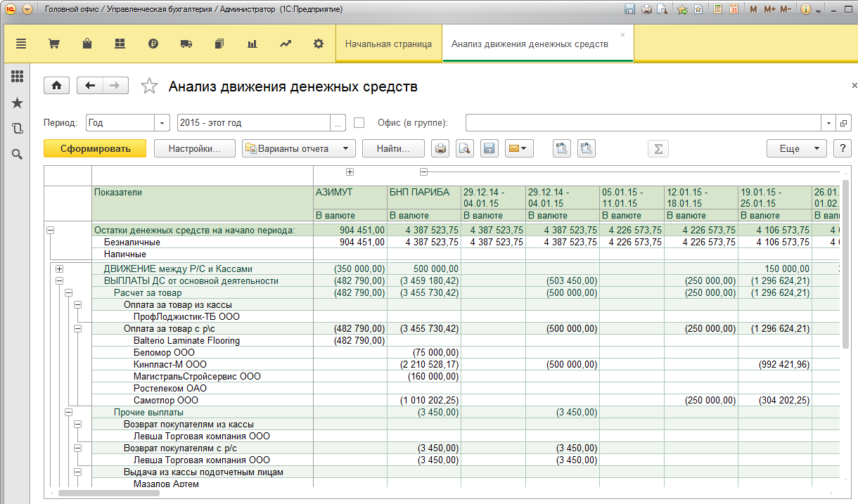Collapse the Прочие выплаты group
This screenshot has width=858, height=504.
[x=69, y=412]
